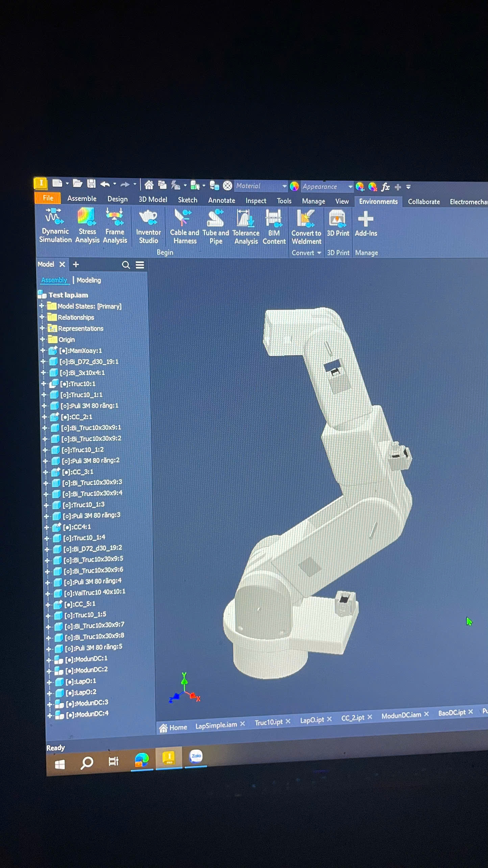The image size is (488, 868).
Task: Save the document with the floppy icon
Action: [91, 184]
